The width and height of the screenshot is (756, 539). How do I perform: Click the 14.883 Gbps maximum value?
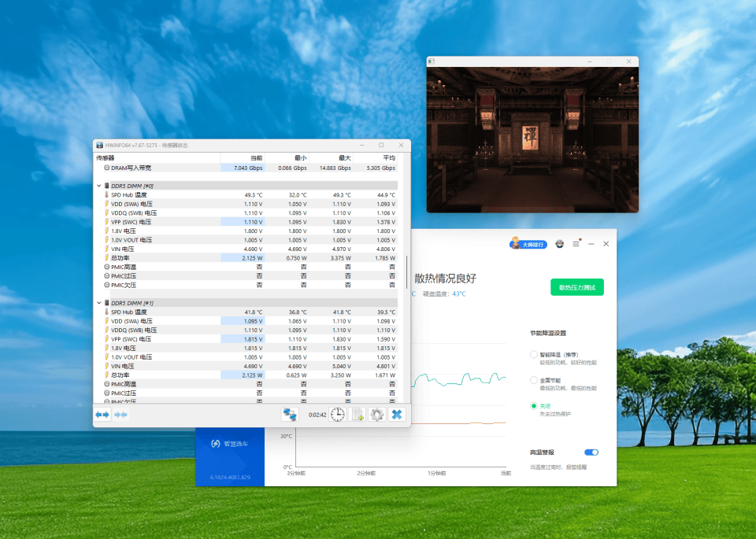[335, 168]
